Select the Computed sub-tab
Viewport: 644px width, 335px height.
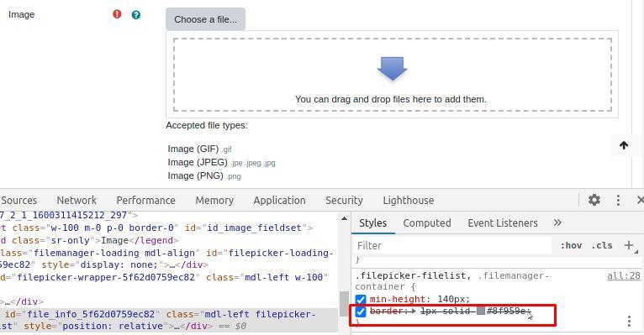427,223
